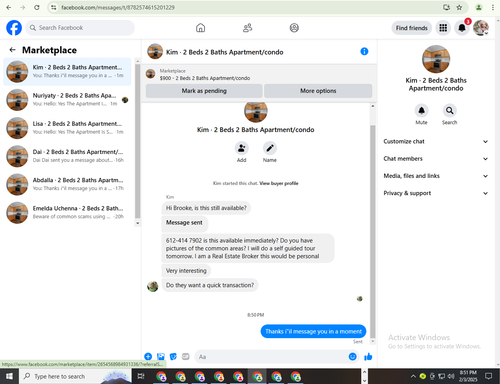This screenshot has width=500, height=384.
Task: Click the back arrow beside Marketplace
Action: 12,50
